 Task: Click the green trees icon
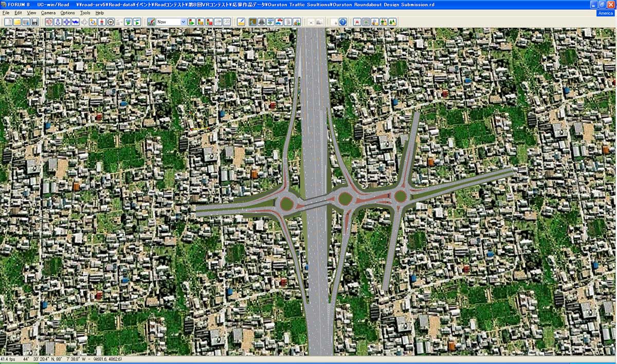pos(392,22)
